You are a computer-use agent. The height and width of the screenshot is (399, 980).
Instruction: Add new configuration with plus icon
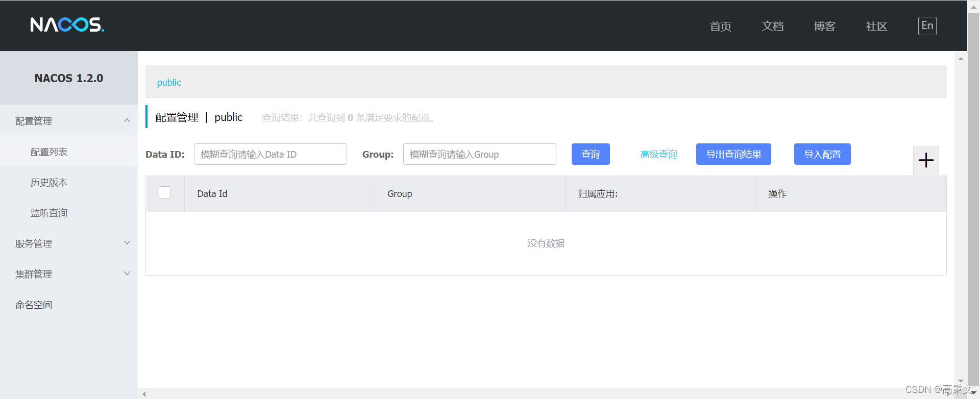pos(926,160)
